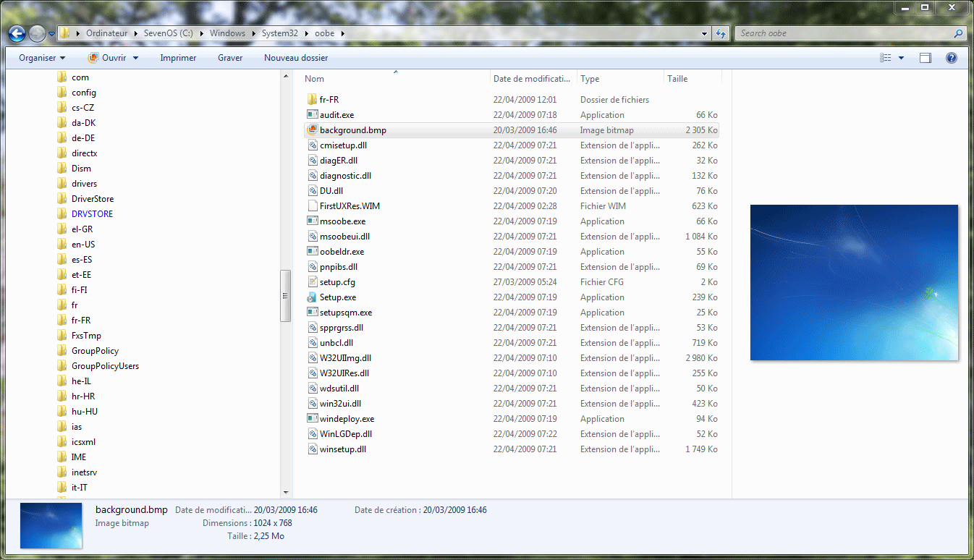Click the large background.bmp preview image
The height and width of the screenshot is (560, 974).
click(x=854, y=282)
